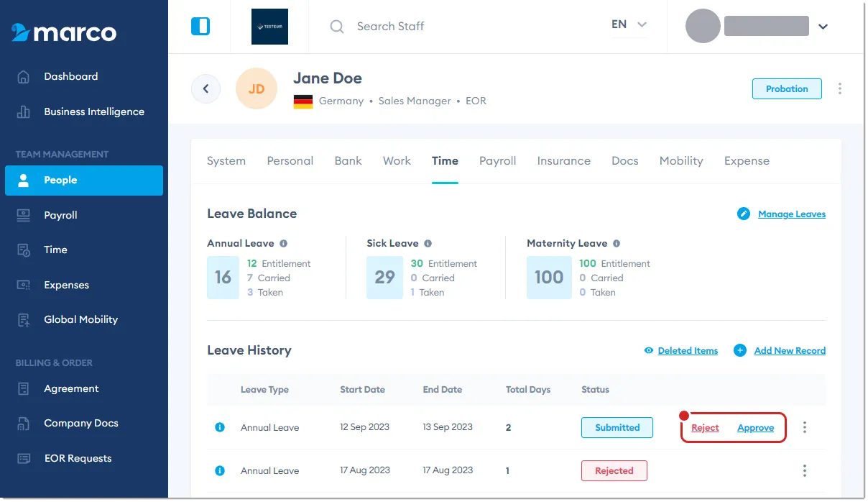Image resolution: width=868 pixels, height=502 pixels.
Task: Click the Status column header
Action: pyautogui.click(x=595, y=390)
